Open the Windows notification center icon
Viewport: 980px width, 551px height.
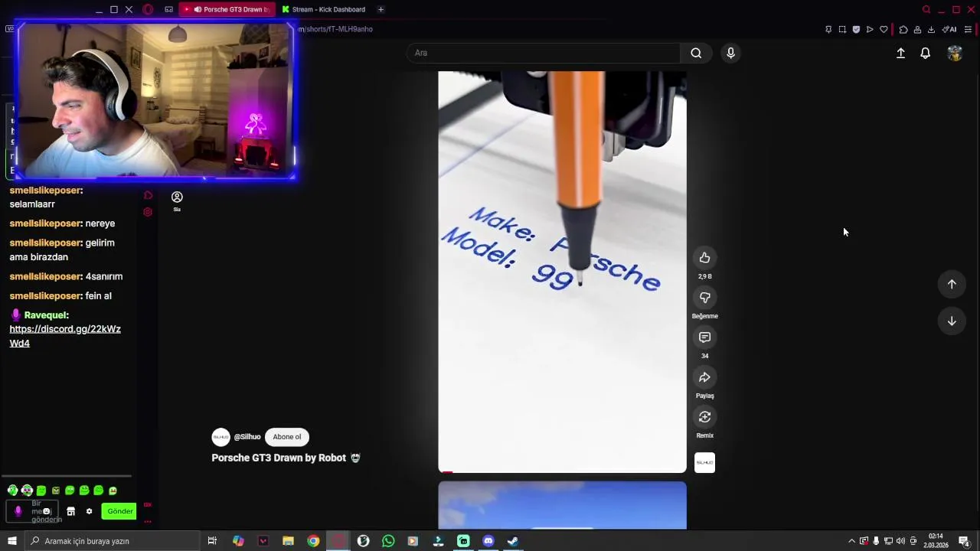point(964,541)
